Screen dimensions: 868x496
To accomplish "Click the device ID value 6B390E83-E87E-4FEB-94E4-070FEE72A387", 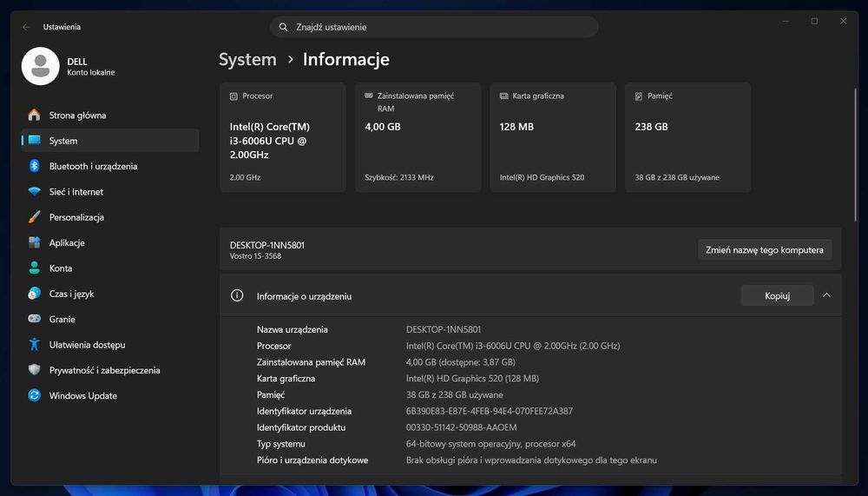I will click(x=490, y=411).
